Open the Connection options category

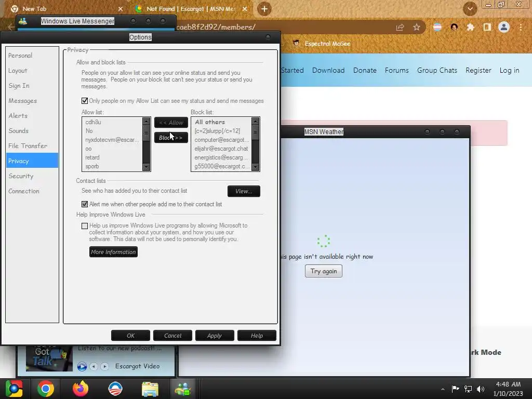[x=32, y=191]
